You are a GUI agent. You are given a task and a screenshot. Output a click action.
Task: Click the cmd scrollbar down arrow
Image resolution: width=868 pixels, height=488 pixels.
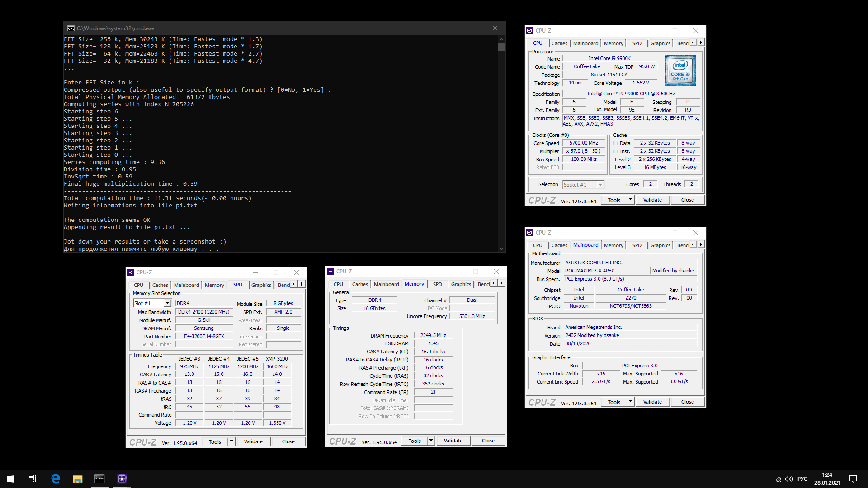coord(501,249)
